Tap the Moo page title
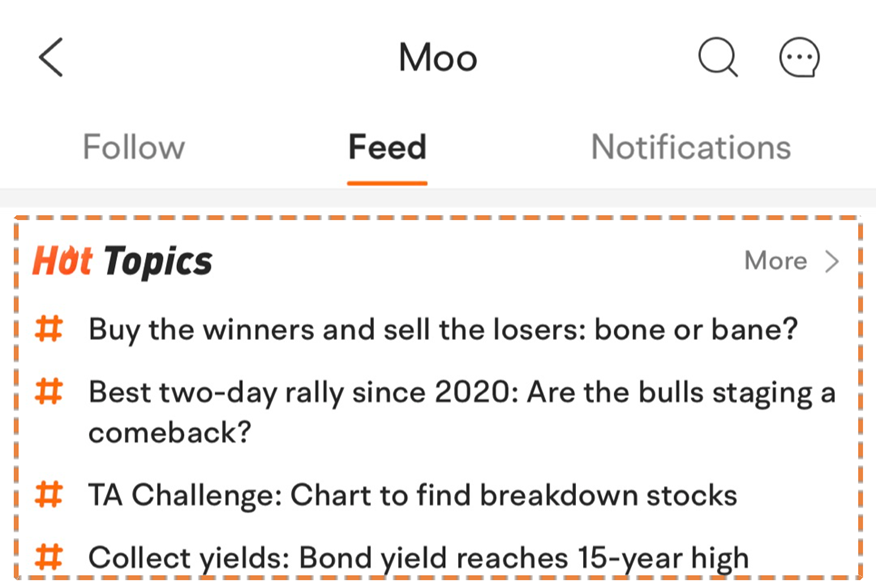This screenshot has height=585, width=876. [438, 58]
